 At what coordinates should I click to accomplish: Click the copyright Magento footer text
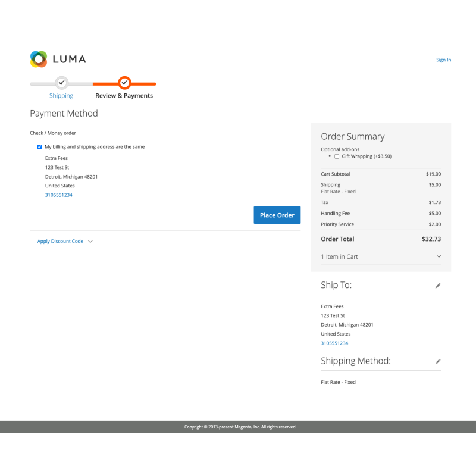click(240, 427)
